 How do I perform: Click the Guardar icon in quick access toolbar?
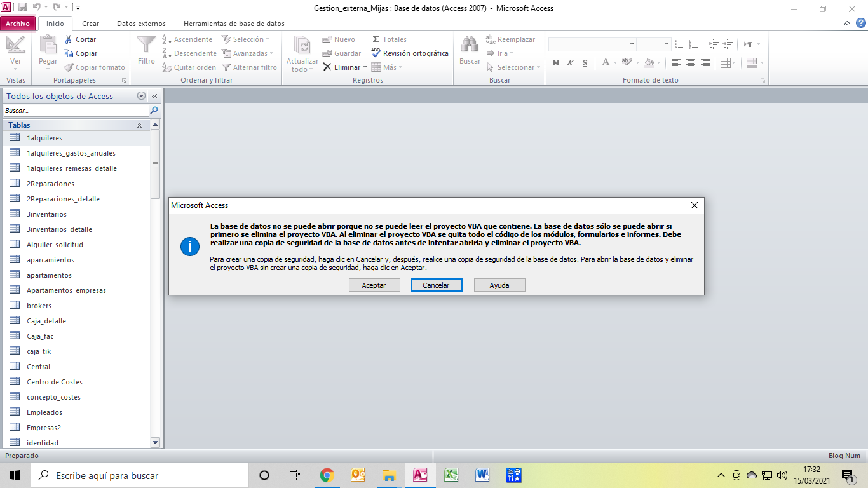tap(23, 8)
